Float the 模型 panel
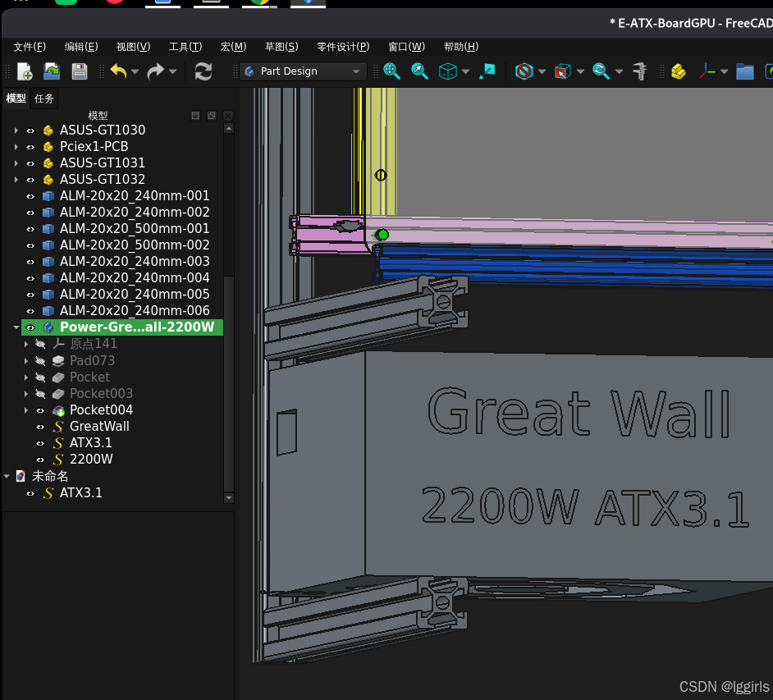The height and width of the screenshot is (700, 773). 212,116
